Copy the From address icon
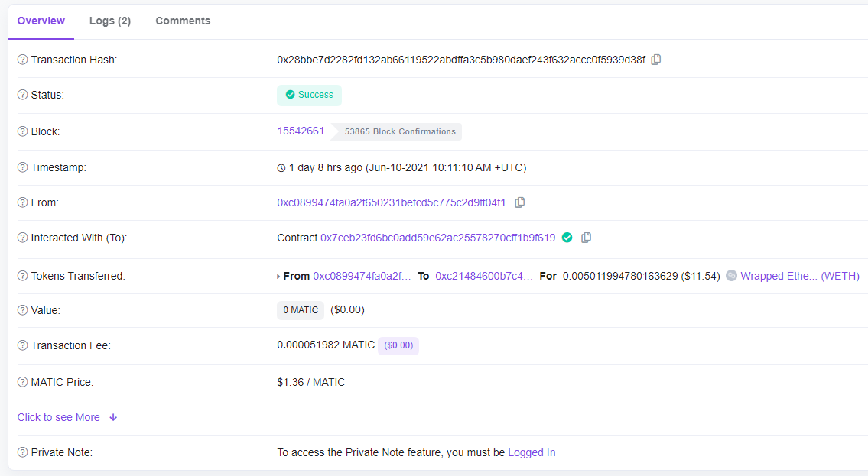Screen dimensions: 868x476 520,202
